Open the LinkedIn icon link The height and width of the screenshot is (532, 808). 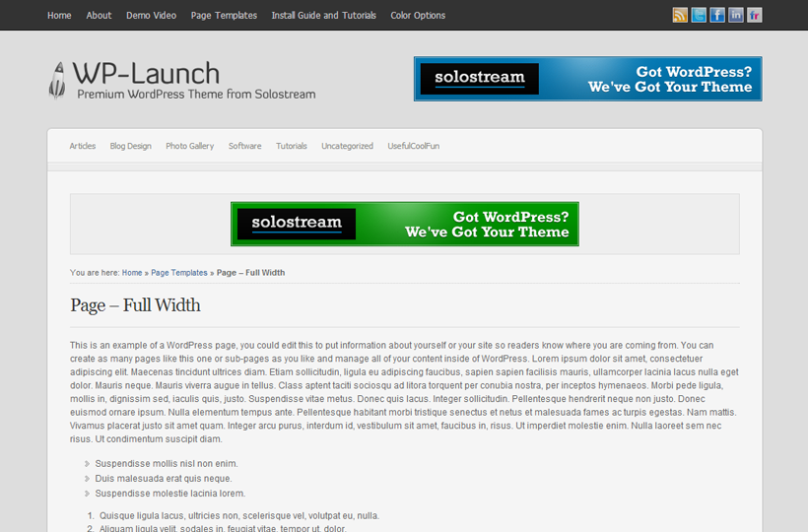coord(735,15)
